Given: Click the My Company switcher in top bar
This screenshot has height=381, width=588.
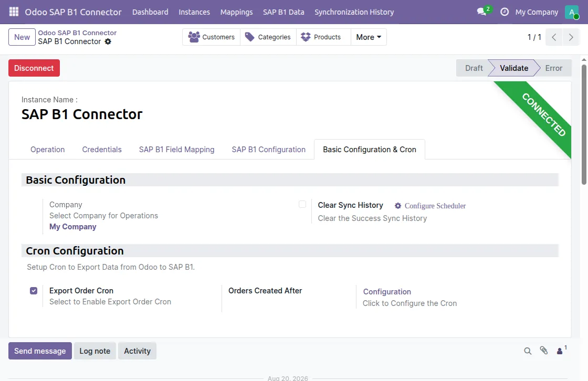Looking at the screenshot, I should point(537,12).
